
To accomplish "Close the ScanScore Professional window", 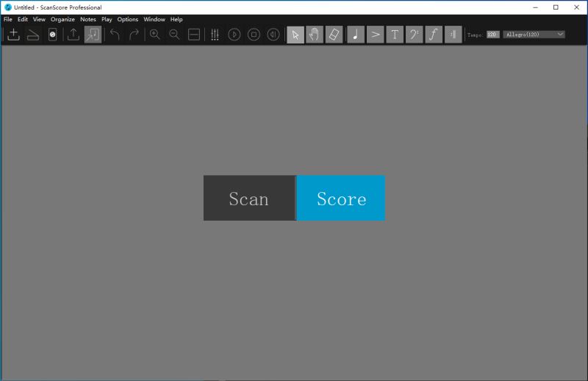I will tap(576, 7).
